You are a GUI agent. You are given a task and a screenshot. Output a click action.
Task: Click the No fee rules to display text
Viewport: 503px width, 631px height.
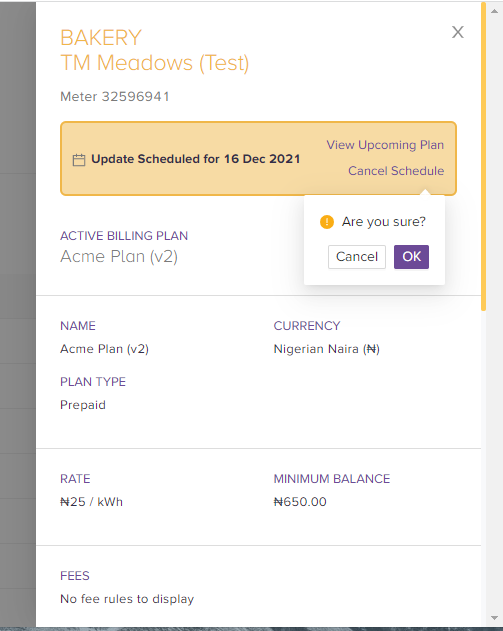point(127,599)
